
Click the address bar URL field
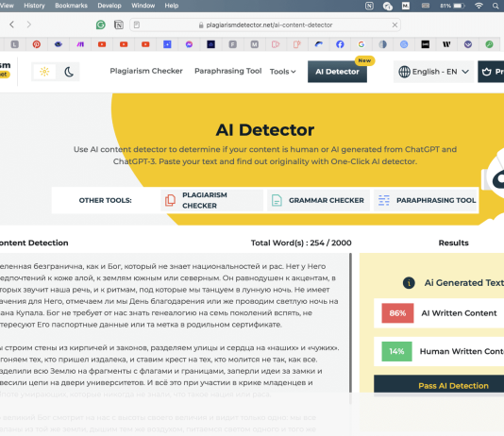pyautogui.click(x=265, y=25)
